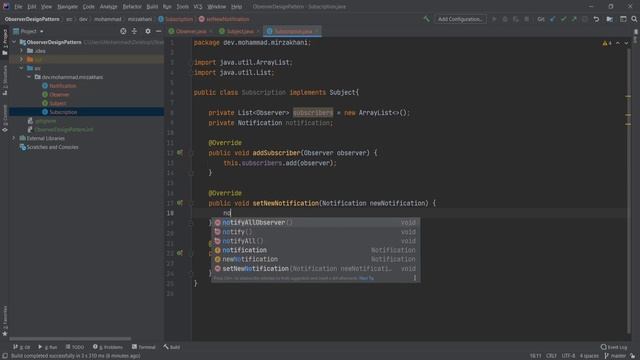Click Next Tip link in completion popup
This screenshot has height=360, width=640.
tap(366, 278)
